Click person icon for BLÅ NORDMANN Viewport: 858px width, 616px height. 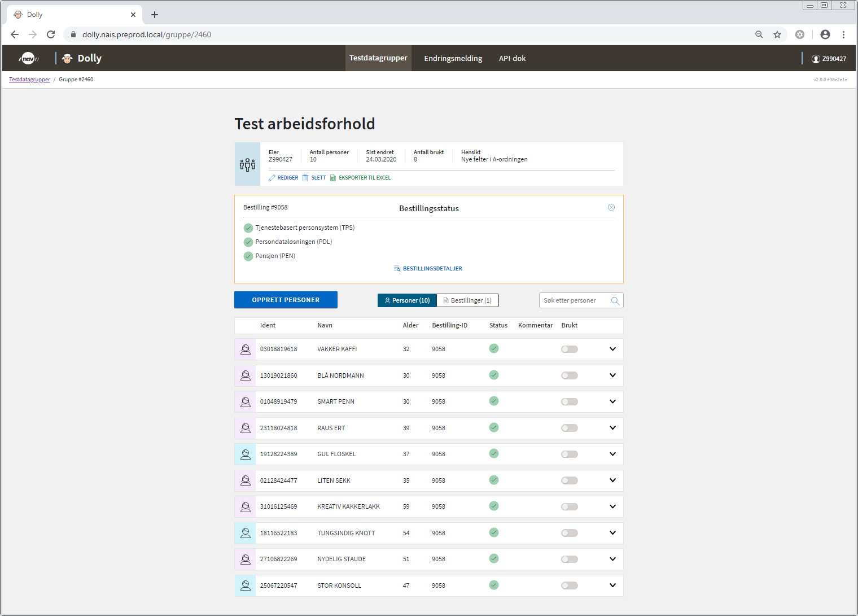click(x=246, y=375)
